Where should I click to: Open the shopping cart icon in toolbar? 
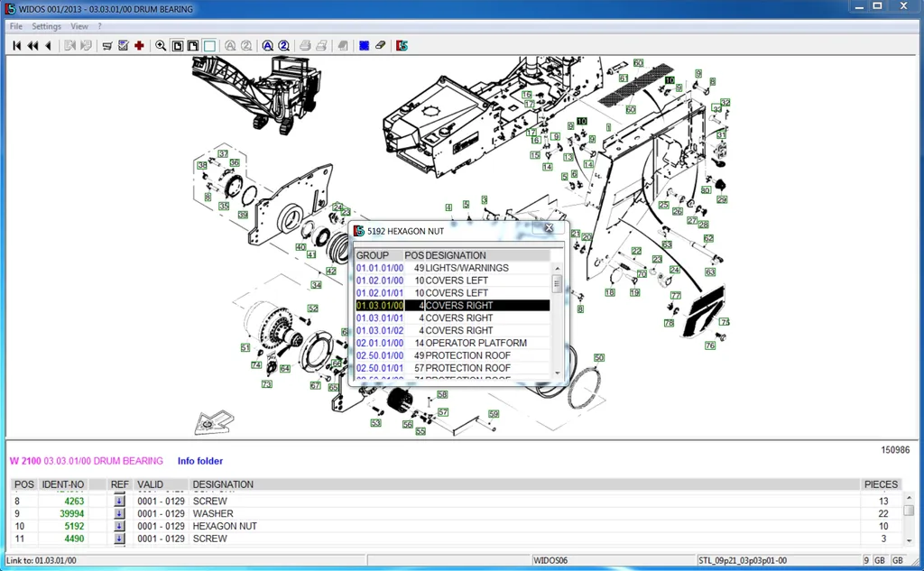point(107,45)
